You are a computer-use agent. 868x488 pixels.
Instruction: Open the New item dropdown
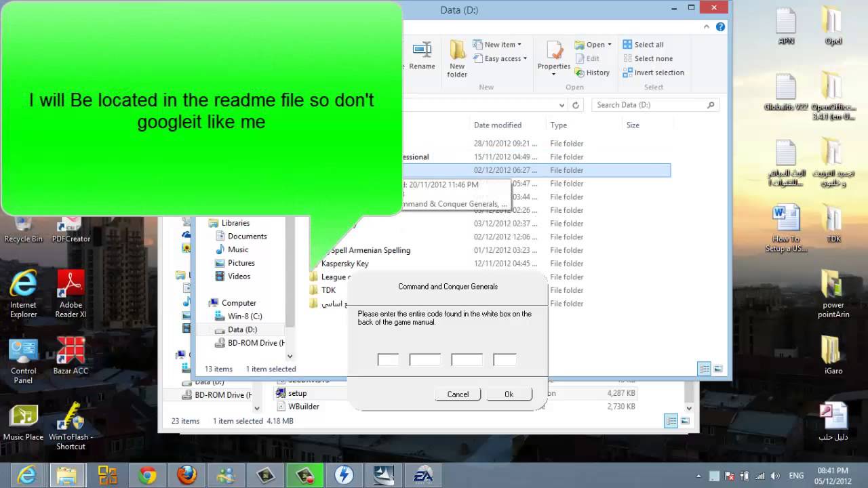click(497, 45)
